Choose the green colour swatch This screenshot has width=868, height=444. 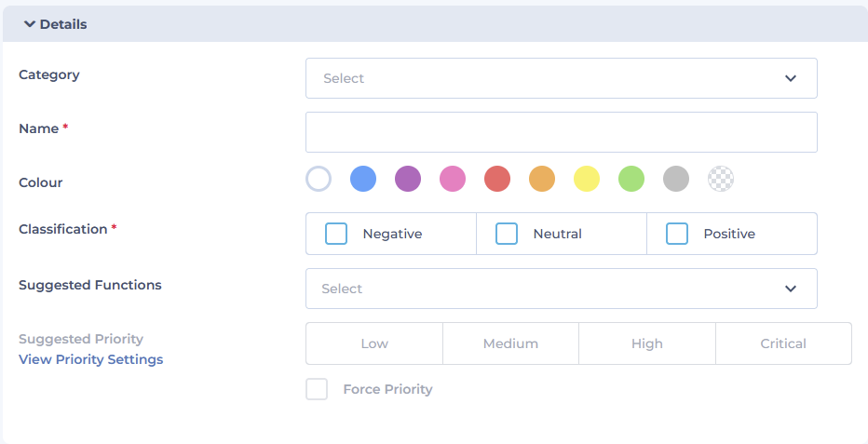631,179
